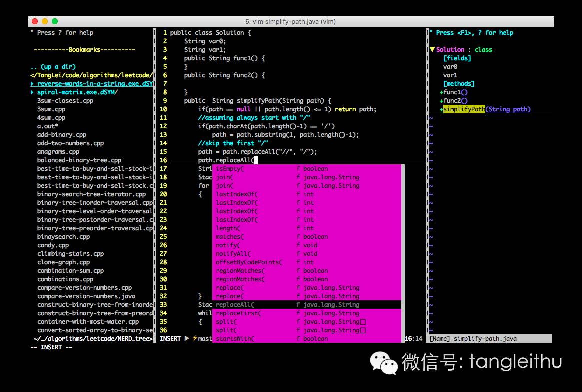
Task: Click comment '//assuming always start with "/"'
Action: 254,118
